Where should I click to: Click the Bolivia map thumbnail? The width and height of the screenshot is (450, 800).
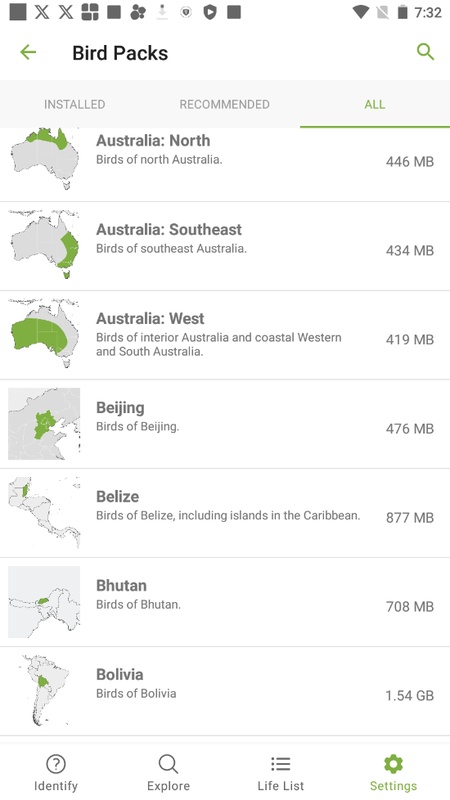(x=44, y=691)
